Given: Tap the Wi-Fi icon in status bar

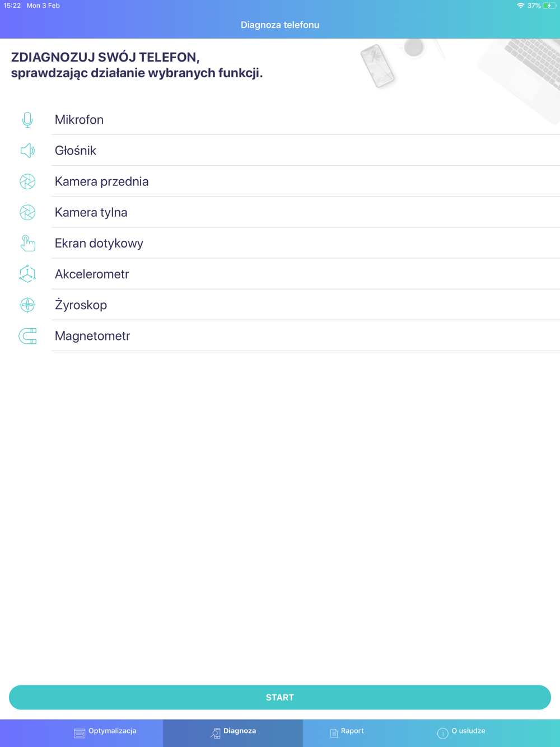Looking at the screenshot, I should [520, 6].
